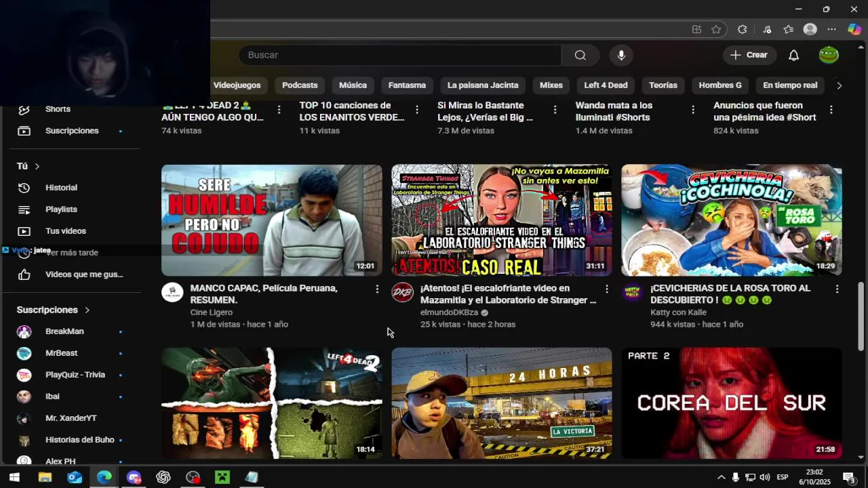Click the Buscar search field
This screenshot has width=868, height=488.
click(400, 55)
